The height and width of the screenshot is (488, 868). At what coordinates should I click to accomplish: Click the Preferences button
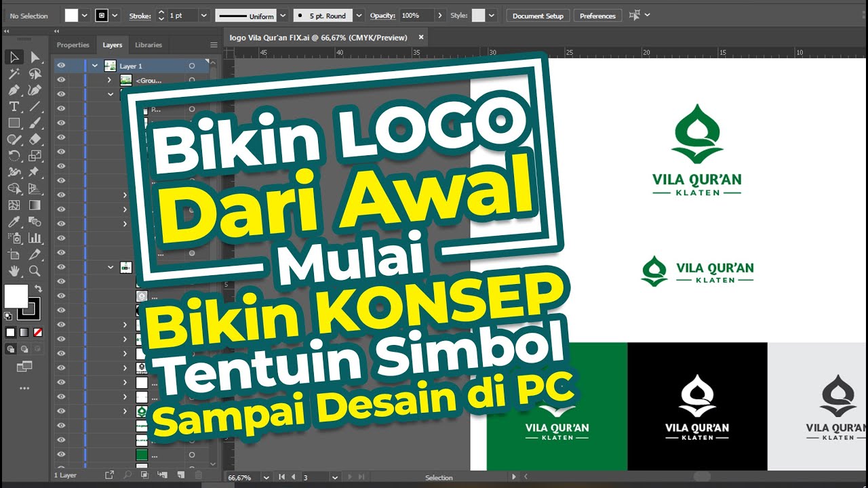[597, 16]
